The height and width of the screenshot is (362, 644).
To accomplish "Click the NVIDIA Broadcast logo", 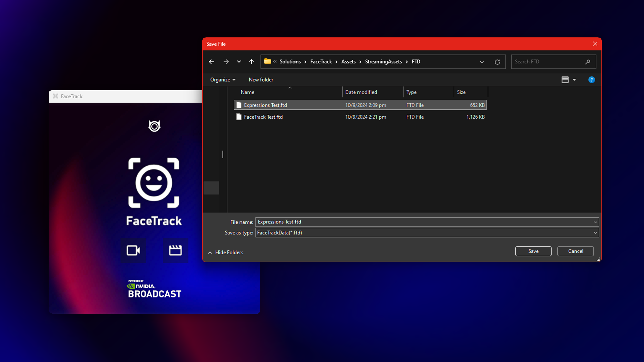I will coord(155,289).
